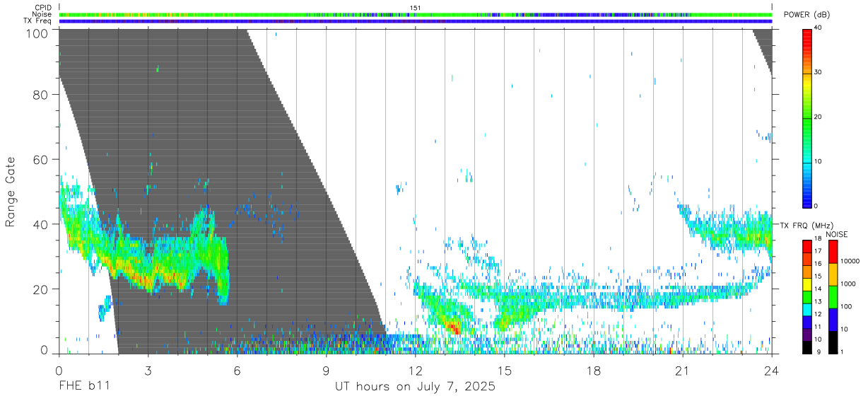Click the 15 tick on UT hours axis

tap(505, 370)
